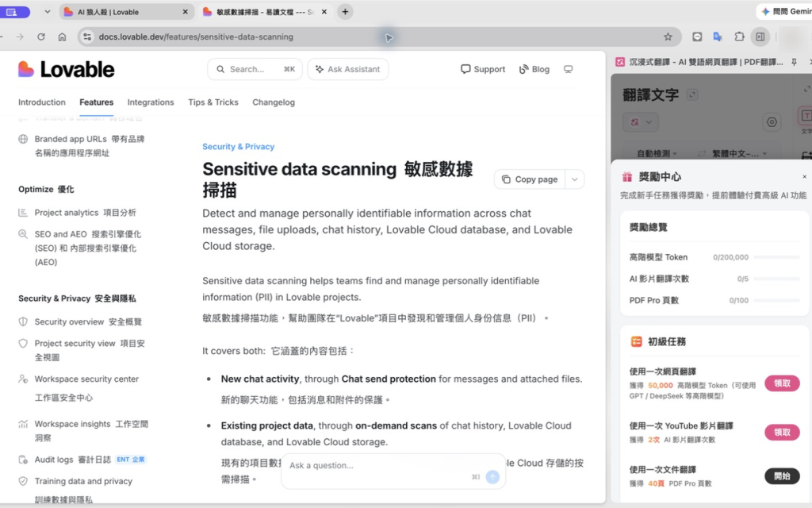Switch to the 敏感數據掃描 browser tab
This screenshot has height=508, width=812.
265,11
